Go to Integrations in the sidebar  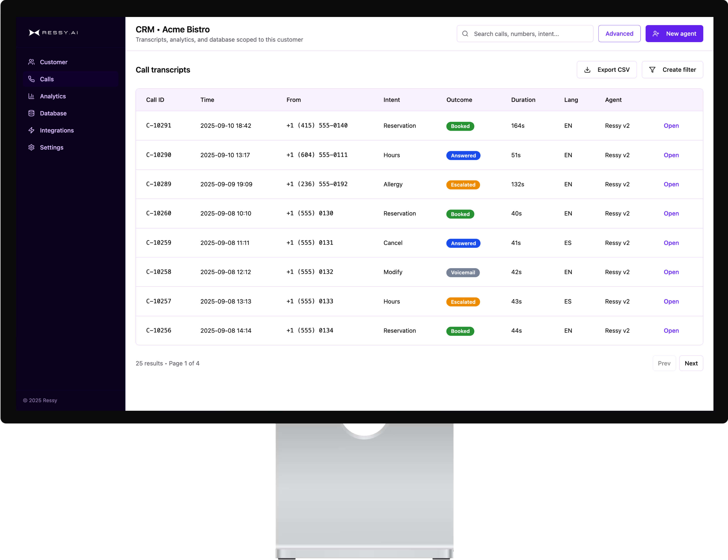click(x=57, y=130)
